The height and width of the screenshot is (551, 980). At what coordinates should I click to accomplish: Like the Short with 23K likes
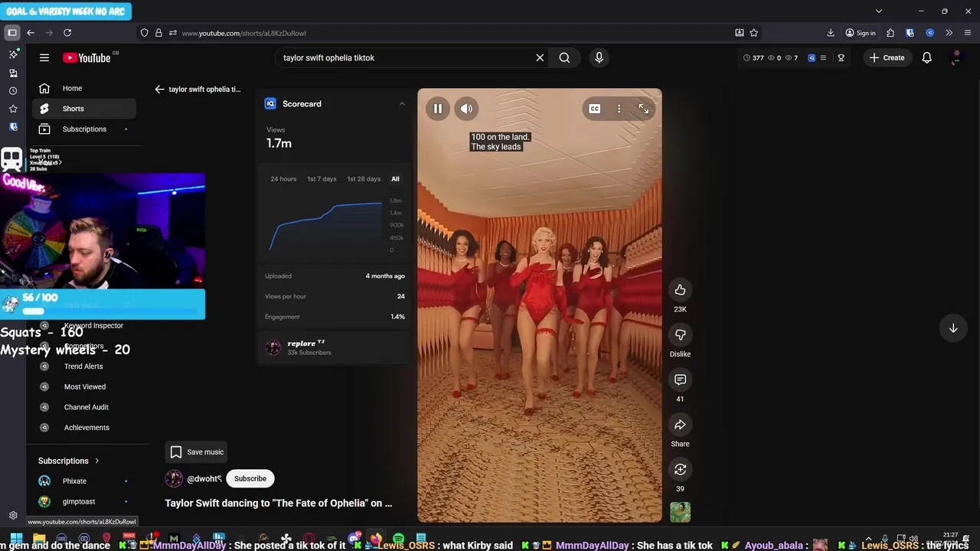[680, 289]
